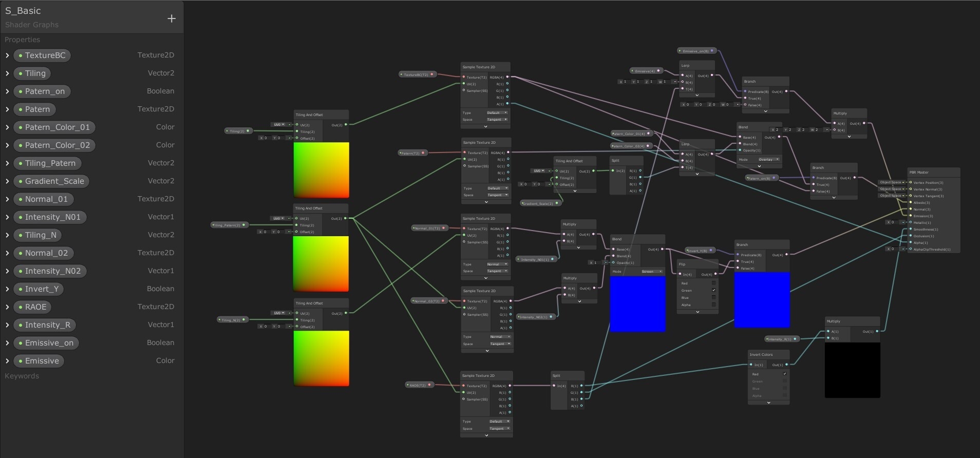Click the black preview of the Intensity_R Multiply node
Viewport: 980px width, 458px height.
pos(853,370)
